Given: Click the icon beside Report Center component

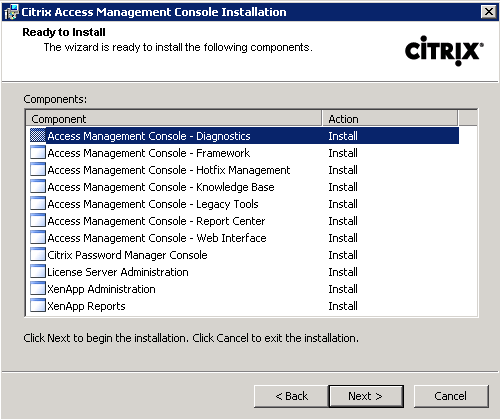Looking at the screenshot, I should point(38,221).
